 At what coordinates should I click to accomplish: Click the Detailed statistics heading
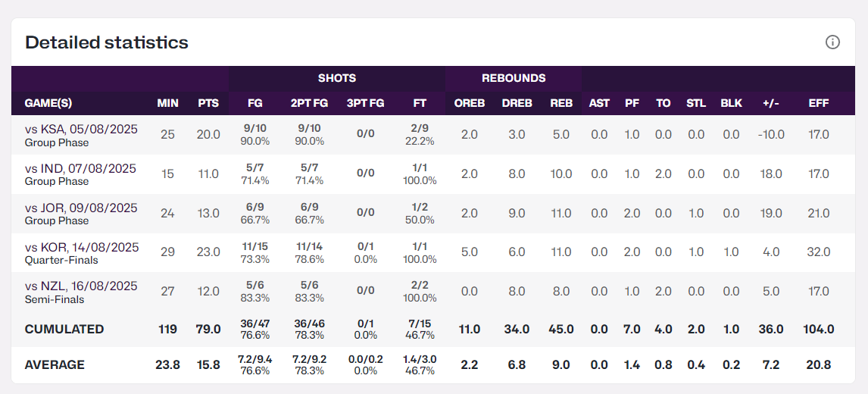107,42
